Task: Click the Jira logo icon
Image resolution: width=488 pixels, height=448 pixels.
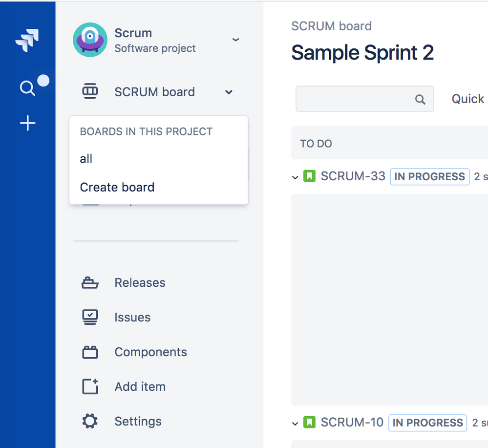Action: (27, 40)
